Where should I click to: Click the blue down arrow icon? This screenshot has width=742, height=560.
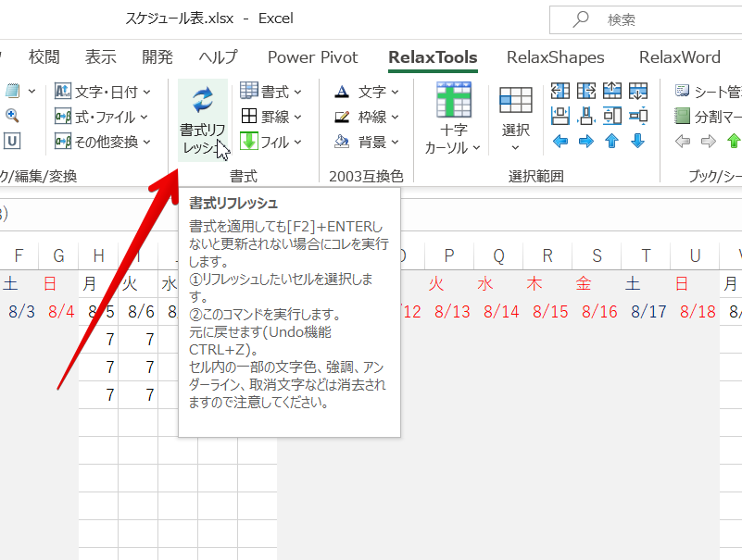[638, 141]
